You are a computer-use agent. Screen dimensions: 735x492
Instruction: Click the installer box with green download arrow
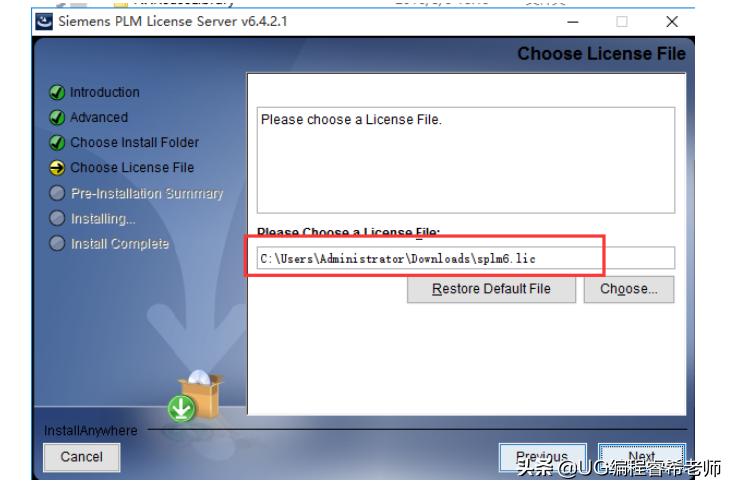coord(196,396)
